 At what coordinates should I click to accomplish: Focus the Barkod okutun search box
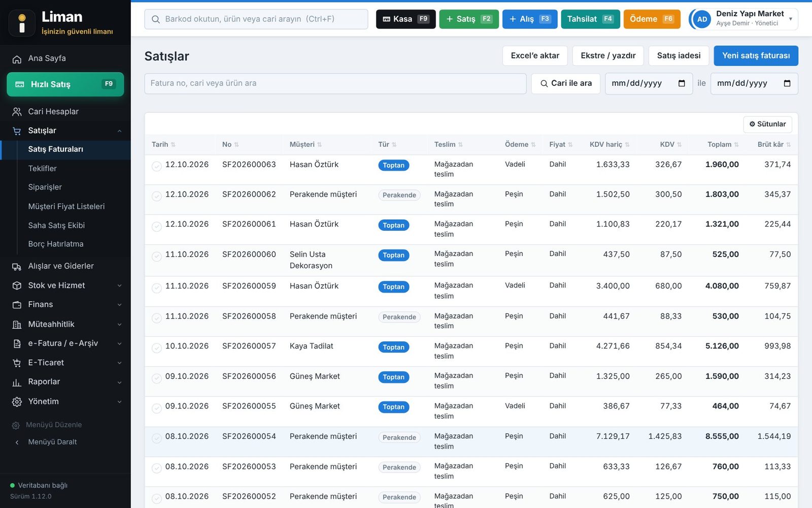click(x=256, y=19)
